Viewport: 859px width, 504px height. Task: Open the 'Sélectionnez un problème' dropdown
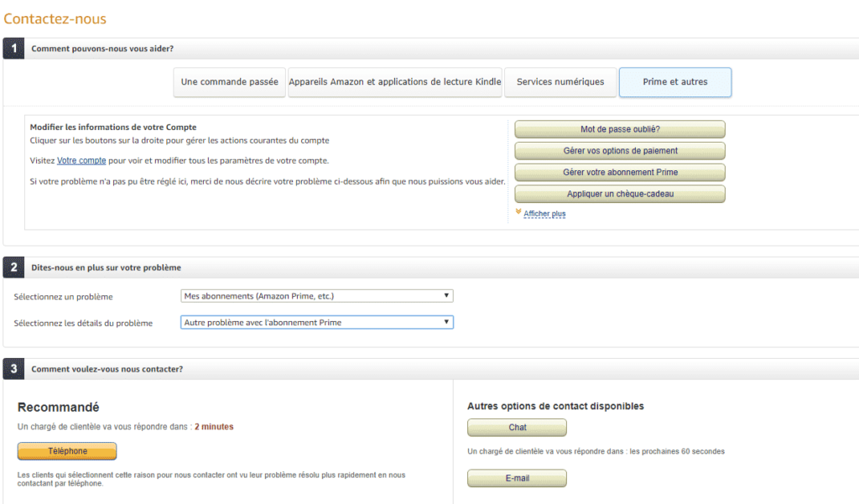(317, 296)
